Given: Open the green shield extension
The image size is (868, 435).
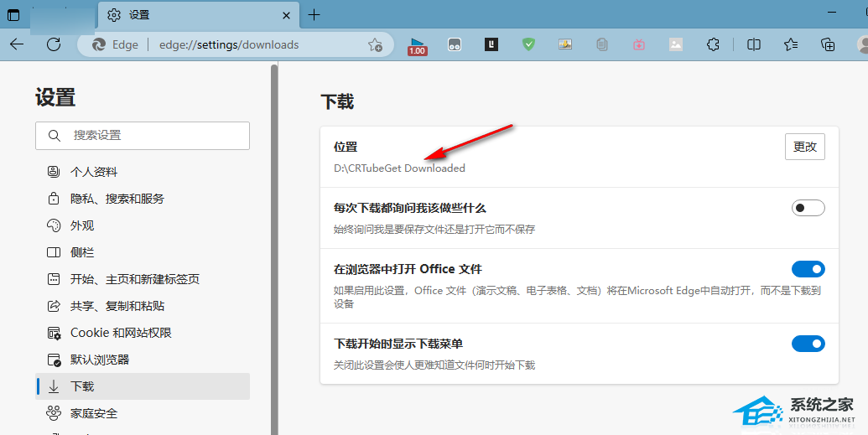Looking at the screenshot, I should tap(528, 44).
